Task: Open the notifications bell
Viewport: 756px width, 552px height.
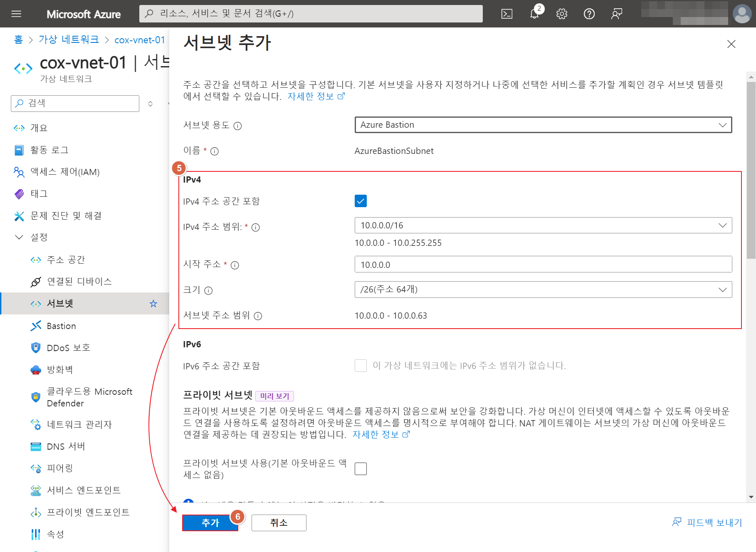Action: pyautogui.click(x=534, y=14)
